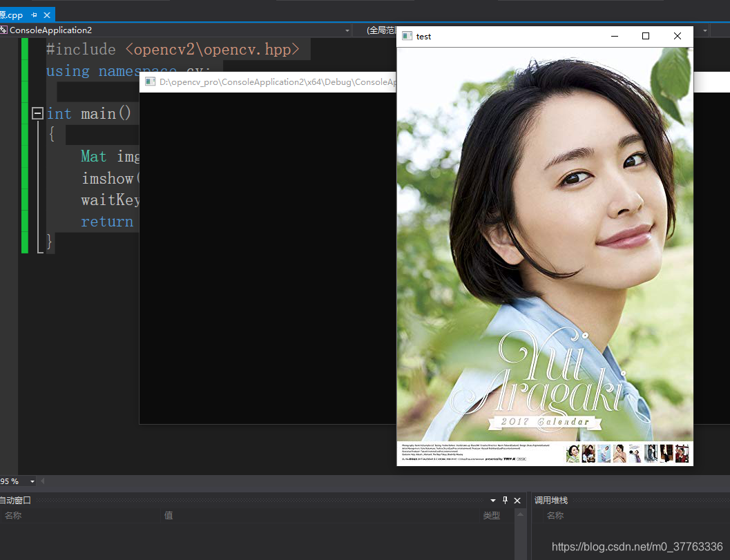Pin the 自动窗口 using its pushpin toggle
The height and width of the screenshot is (560, 730).
(x=504, y=500)
